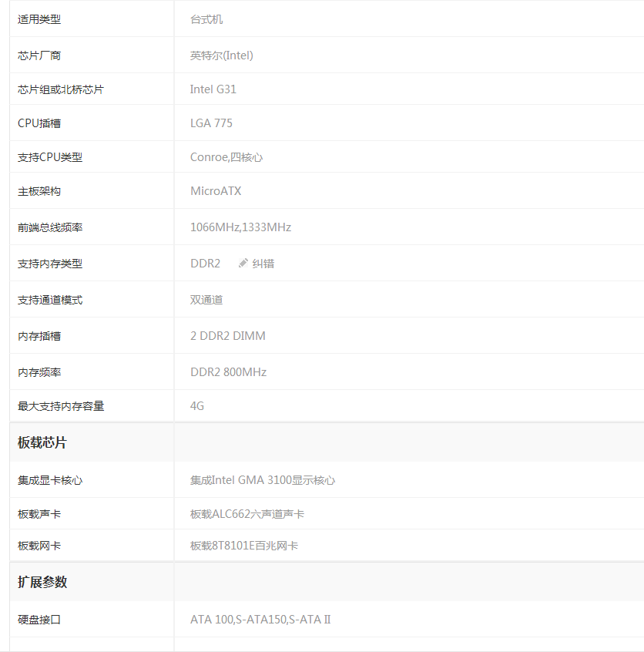Select the 板载声卡 label
The width and height of the screenshot is (644, 652).
(39, 514)
